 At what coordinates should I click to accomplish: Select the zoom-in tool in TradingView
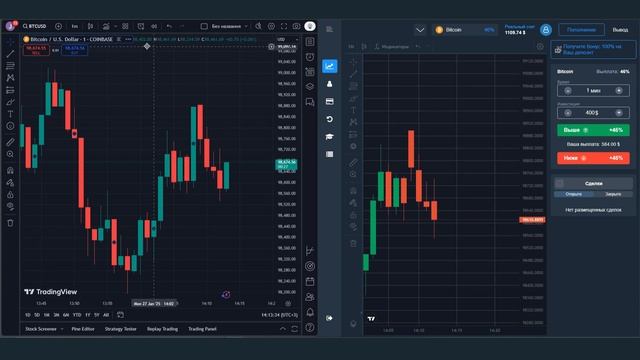(x=10, y=154)
